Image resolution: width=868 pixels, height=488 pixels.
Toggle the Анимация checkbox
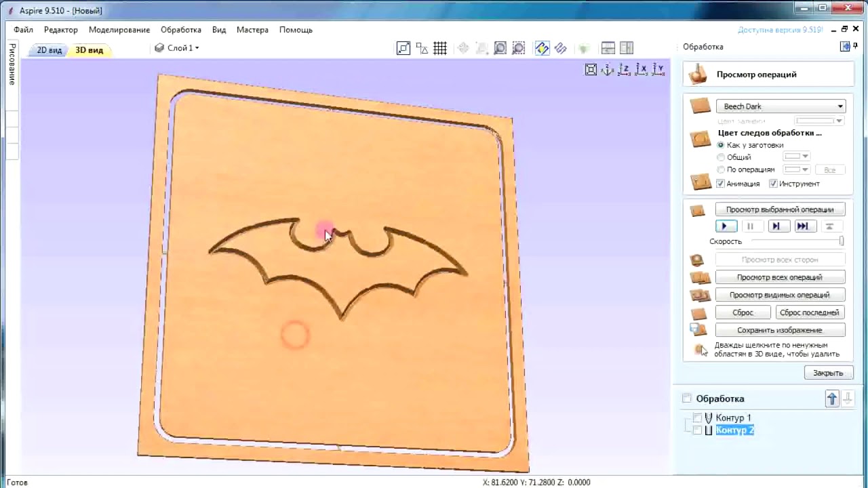[721, 184]
